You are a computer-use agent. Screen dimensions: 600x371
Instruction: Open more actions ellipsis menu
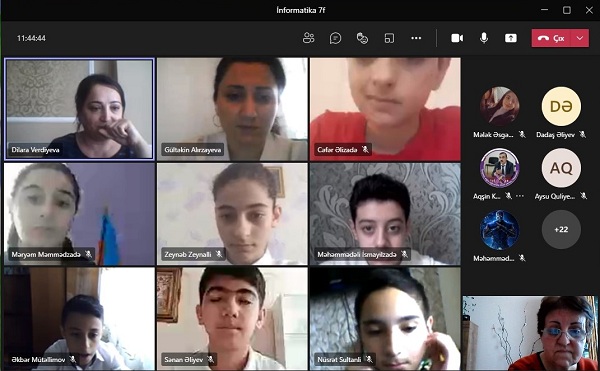click(x=416, y=38)
